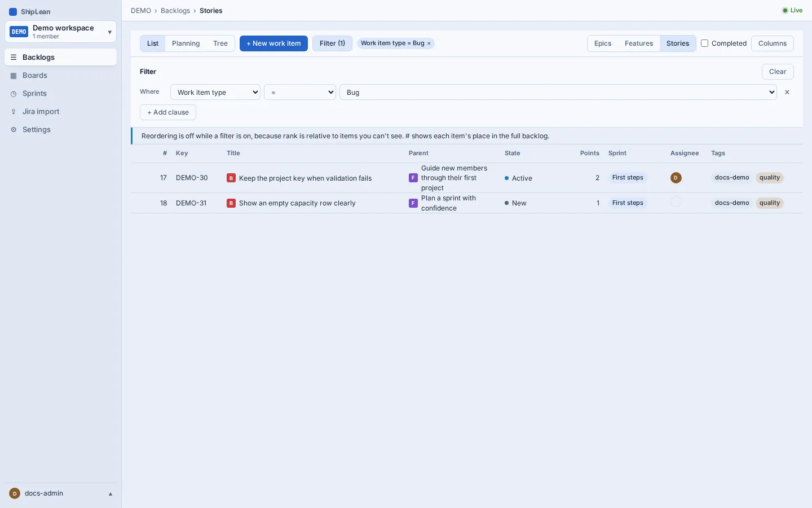Click the First steps sprint of DEMO-31

coord(628,203)
